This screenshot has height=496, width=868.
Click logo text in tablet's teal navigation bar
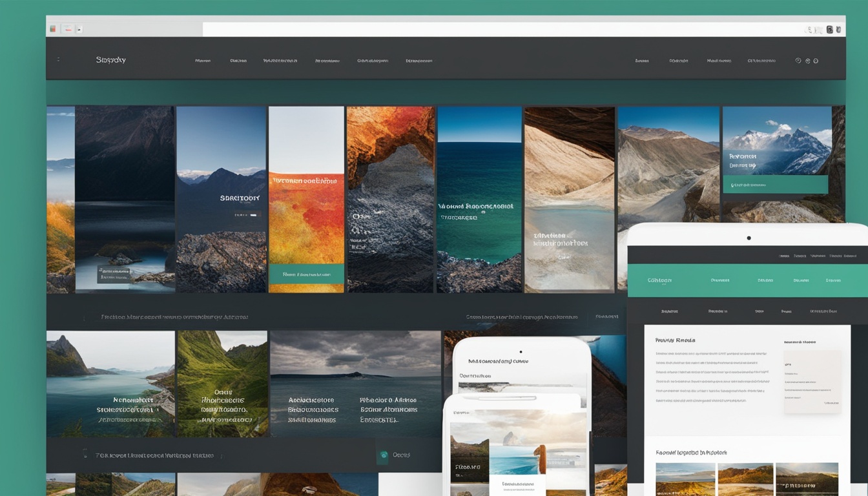[659, 280]
